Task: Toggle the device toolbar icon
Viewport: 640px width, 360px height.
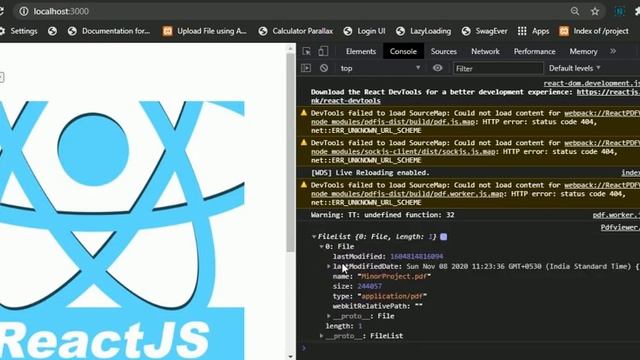Action: 323,51
